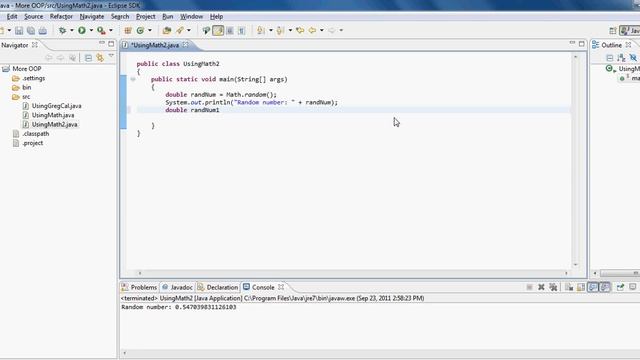Open the Navigate menu

[92, 16]
